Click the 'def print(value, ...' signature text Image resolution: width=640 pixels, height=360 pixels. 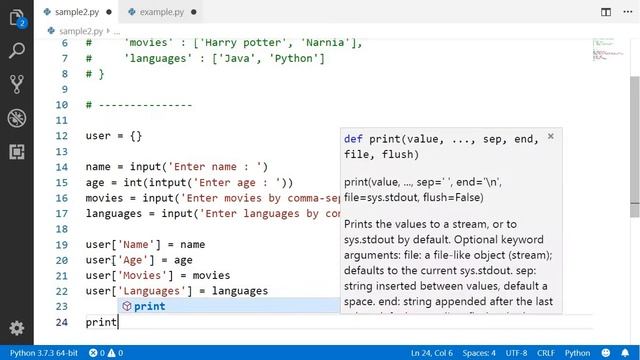[441, 147]
